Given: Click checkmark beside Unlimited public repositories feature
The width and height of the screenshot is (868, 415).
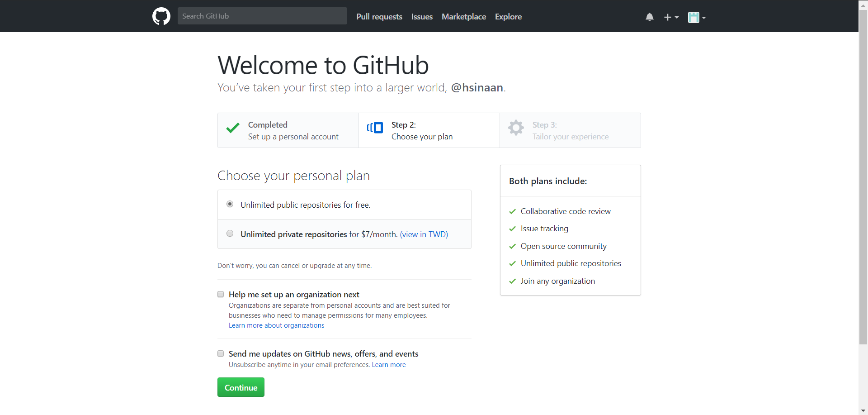Looking at the screenshot, I should click(x=512, y=263).
